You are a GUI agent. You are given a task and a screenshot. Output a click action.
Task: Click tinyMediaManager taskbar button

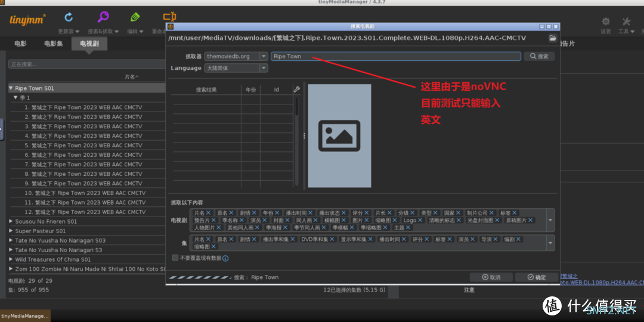pos(26,316)
